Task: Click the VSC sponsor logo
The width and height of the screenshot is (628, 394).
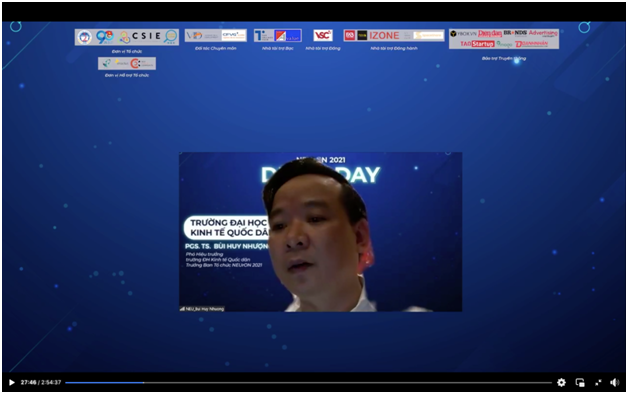Action: pos(322,35)
